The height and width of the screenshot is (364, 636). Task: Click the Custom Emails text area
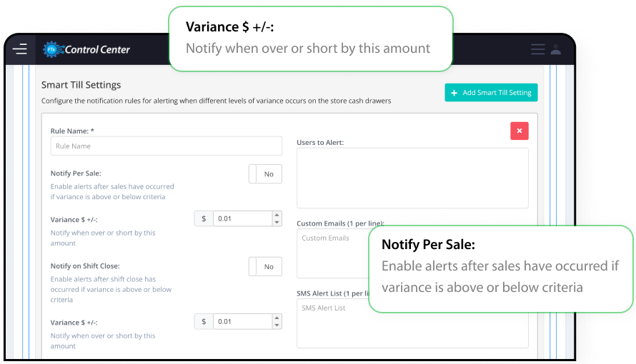click(x=332, y=253)
